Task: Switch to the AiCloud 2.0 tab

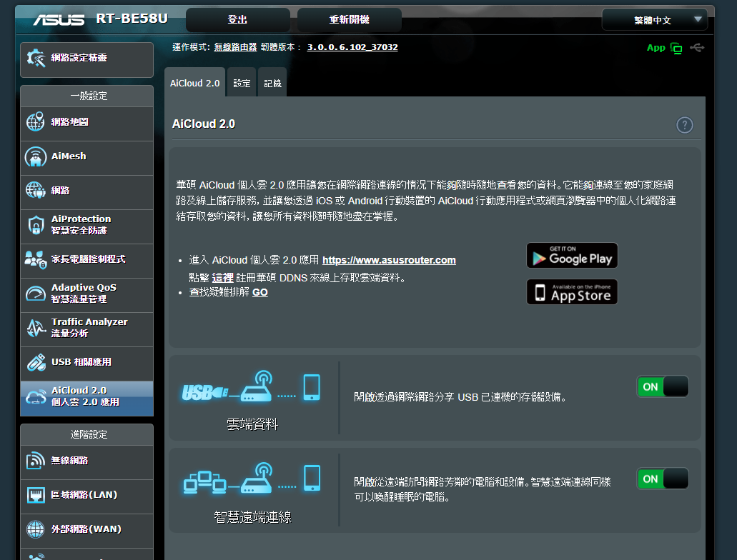Action: 194,83
